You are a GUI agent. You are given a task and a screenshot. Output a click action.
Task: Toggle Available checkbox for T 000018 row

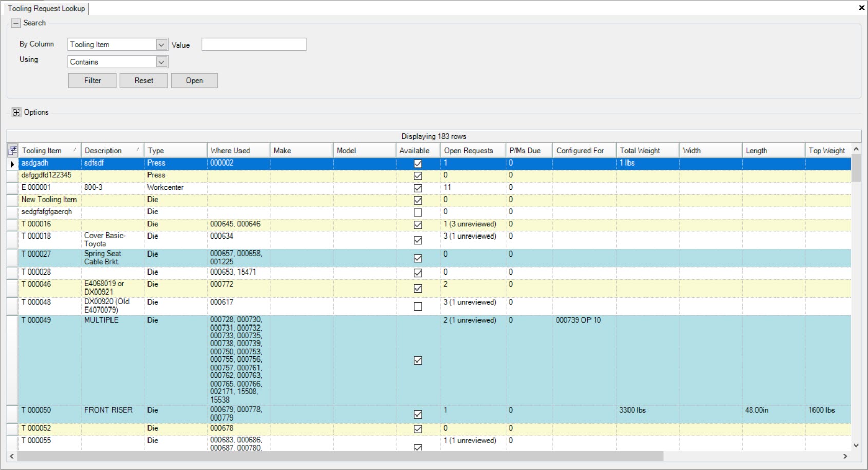coord(418,240)
